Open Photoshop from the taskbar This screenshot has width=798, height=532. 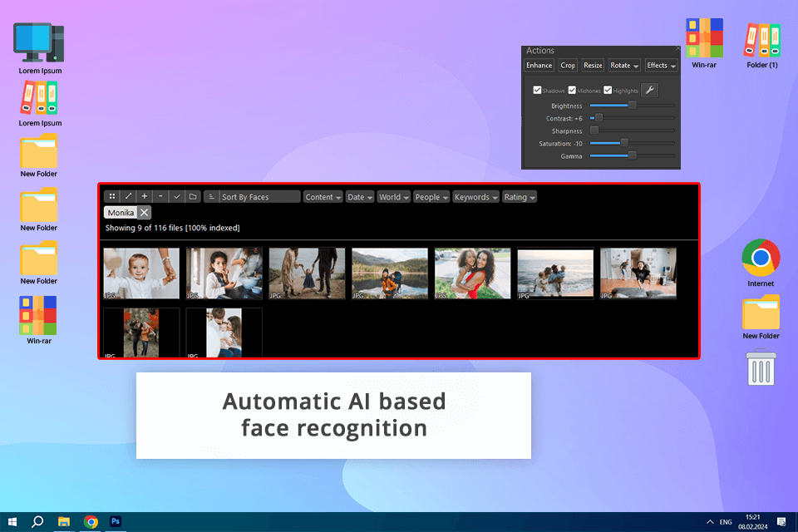(x=116, y=521)
